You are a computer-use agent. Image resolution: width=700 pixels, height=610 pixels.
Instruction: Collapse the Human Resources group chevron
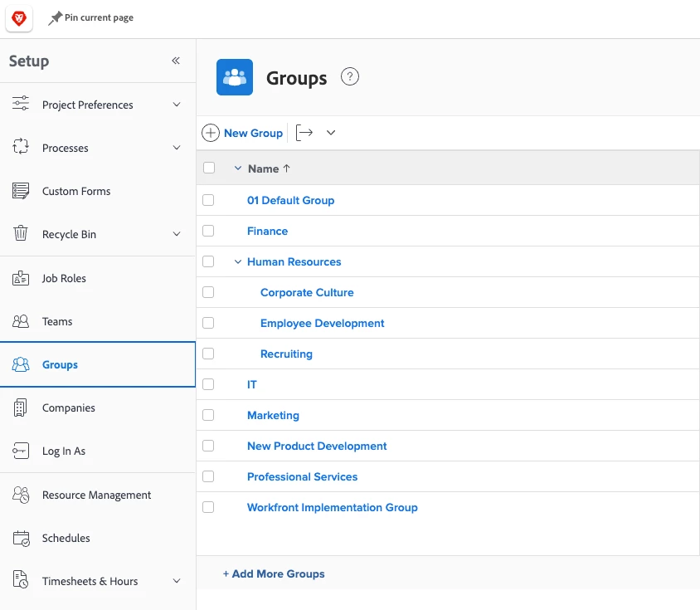pos(238,261)
